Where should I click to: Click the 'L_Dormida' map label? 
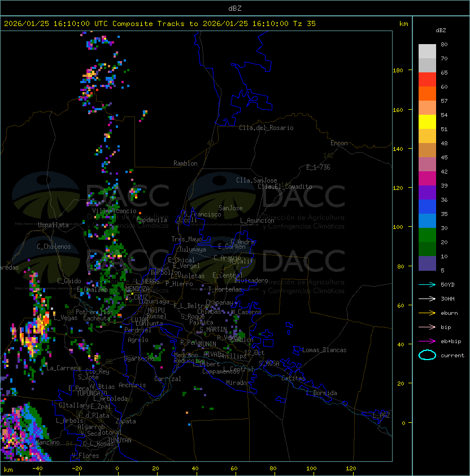click(321, 393)
